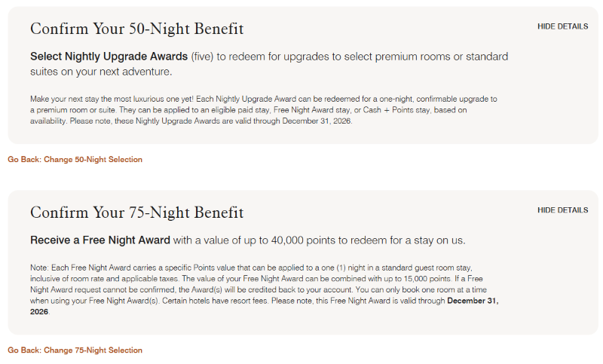The image size is (603, 364).
Task: Collapse the 50-Night Benefit details
Action: 562,26
